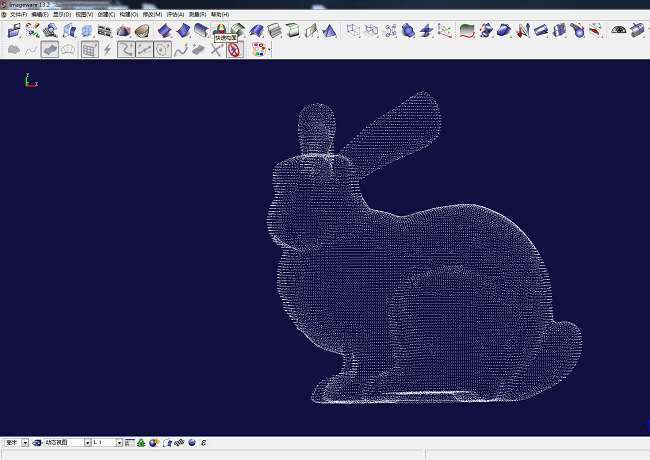Open the 帮助(H) menu
This screenshot has height=460, width=650.
pos(219,15)
